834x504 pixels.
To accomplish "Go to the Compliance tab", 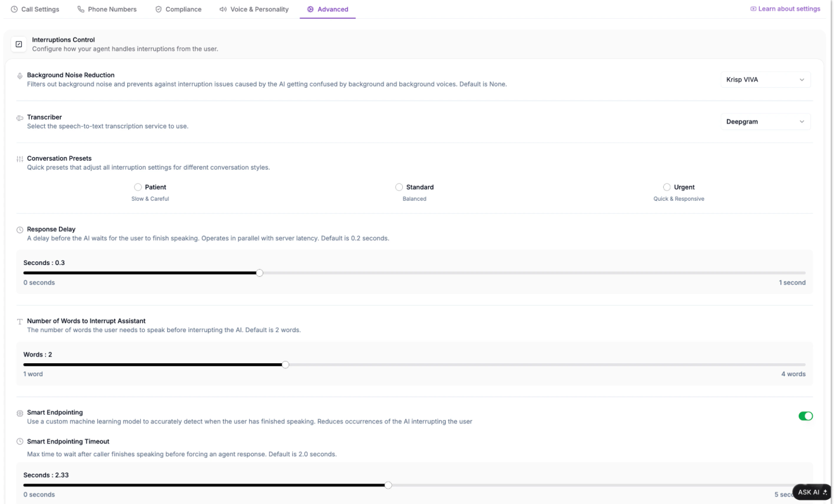I will click(178, 9).
